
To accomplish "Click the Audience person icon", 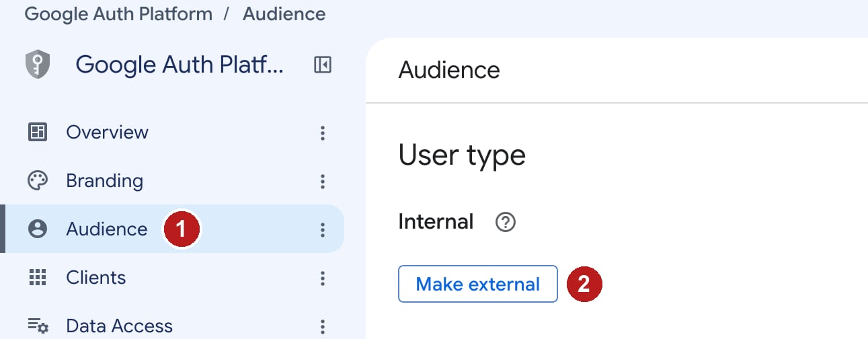I will coord(38,229).
